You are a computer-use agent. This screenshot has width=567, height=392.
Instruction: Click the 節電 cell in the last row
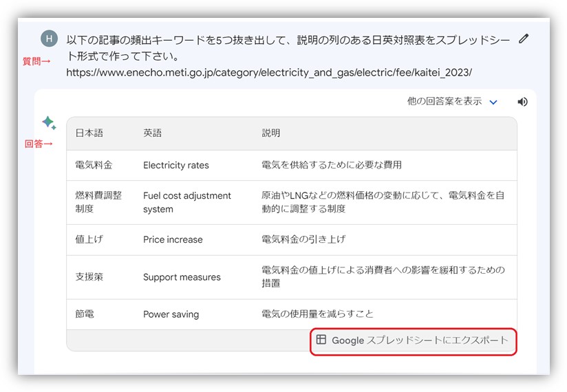coord(85,314)
